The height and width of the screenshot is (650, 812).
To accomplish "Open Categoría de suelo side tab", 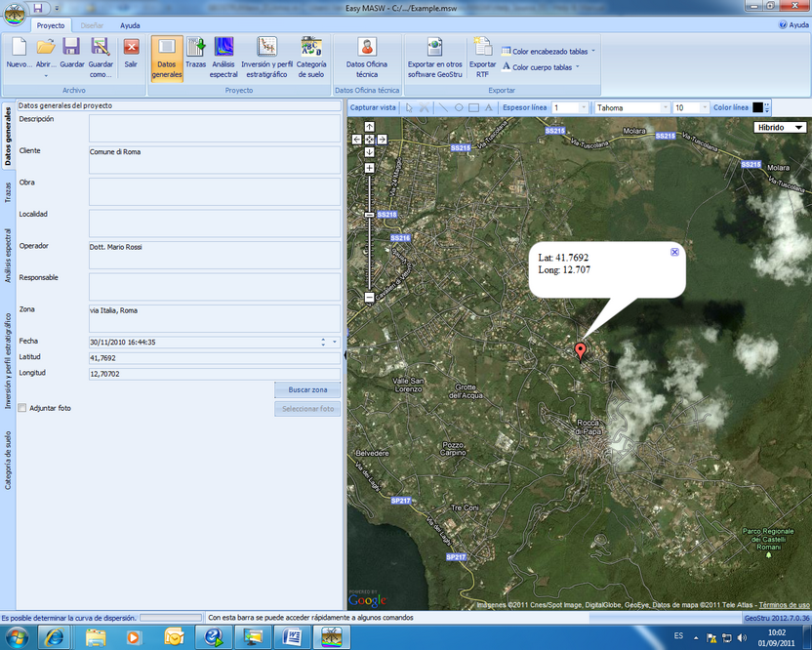I will [8, 461].
